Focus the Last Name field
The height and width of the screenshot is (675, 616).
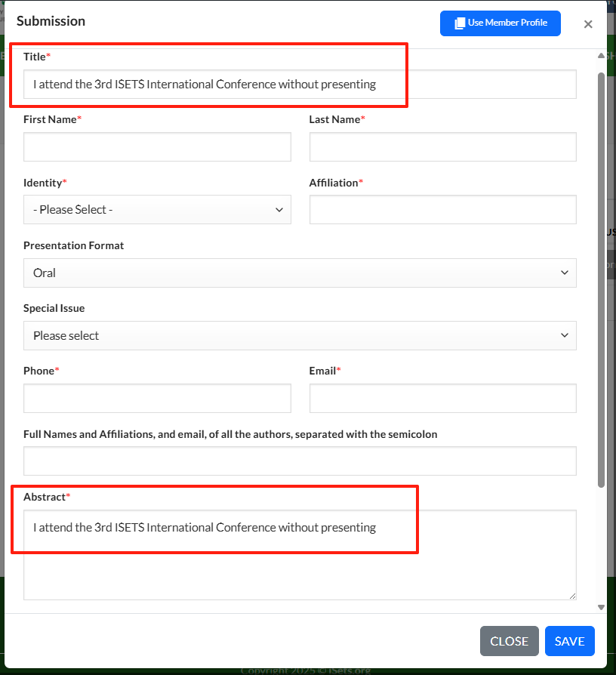coord(442,146)
